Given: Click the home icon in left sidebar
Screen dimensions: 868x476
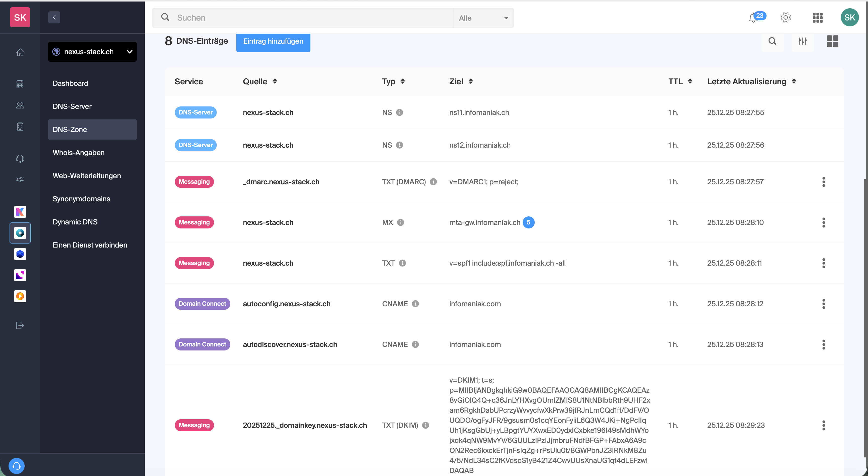Looking at the screenshot, I should coord(20,52).
